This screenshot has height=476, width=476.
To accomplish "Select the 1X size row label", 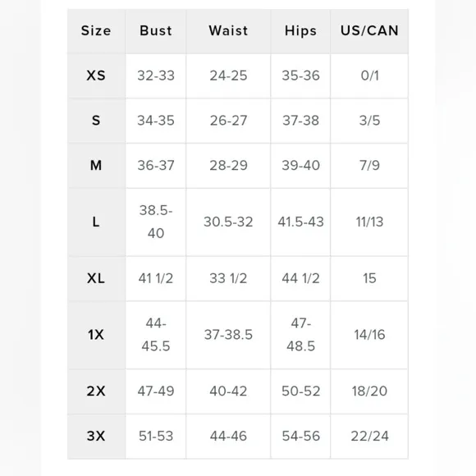I will click(x=96, y=335).
